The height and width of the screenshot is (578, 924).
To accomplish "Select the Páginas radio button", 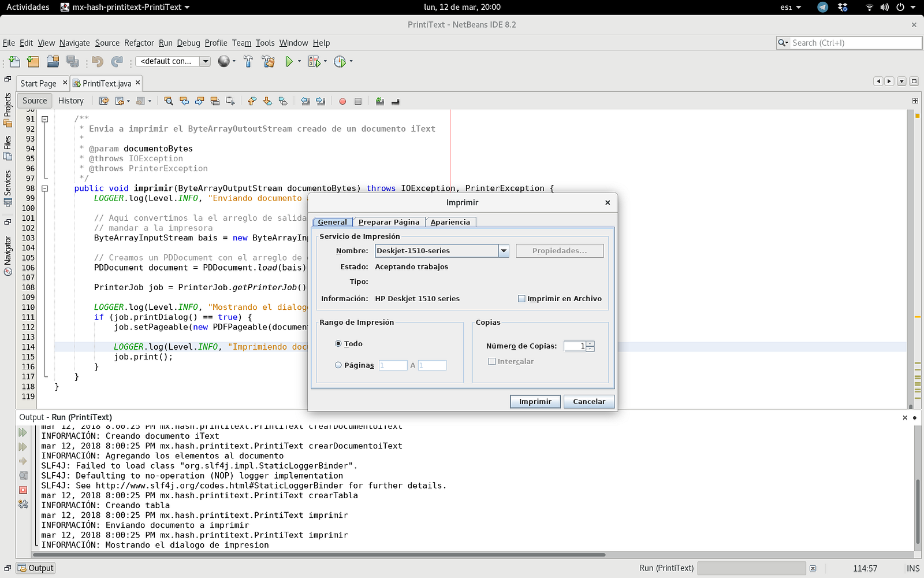I will click(x=338, y=365).
